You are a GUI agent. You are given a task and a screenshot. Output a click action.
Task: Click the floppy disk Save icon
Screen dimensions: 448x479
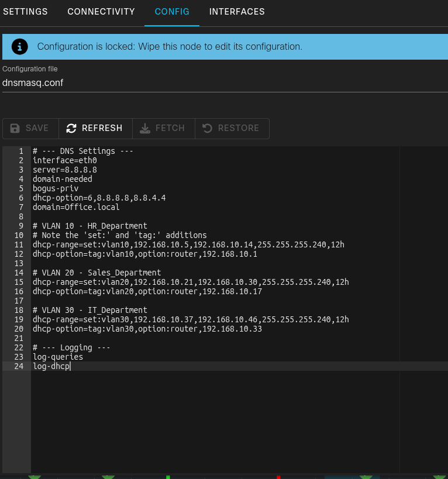click(16, 128)
